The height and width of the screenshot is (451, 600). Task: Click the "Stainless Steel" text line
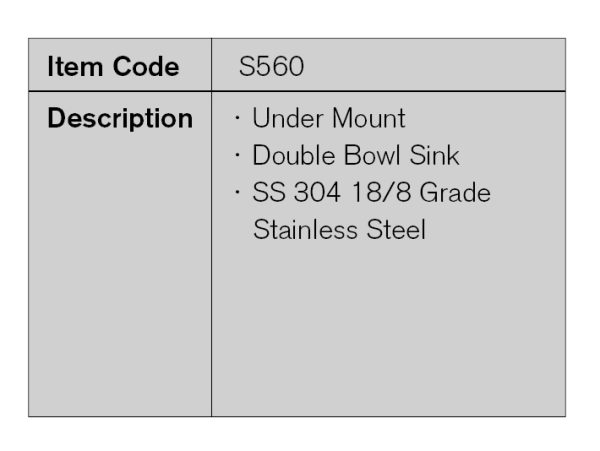coord(339,230)
